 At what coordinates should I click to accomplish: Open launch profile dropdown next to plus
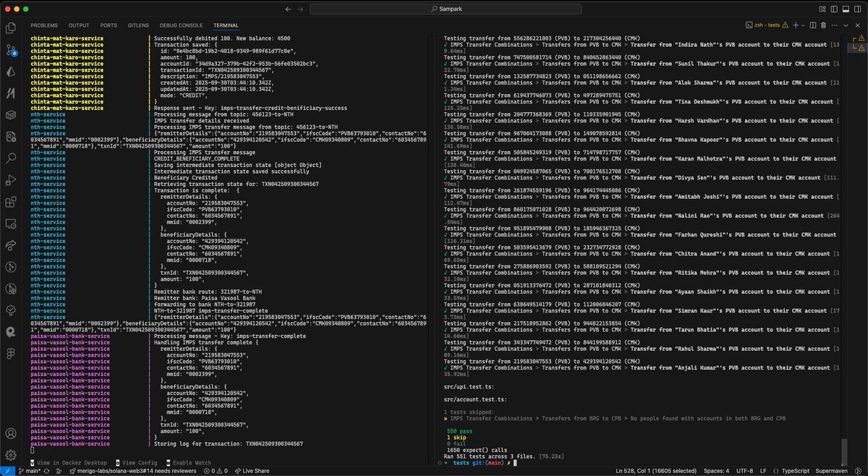pyautogui.click(x=801, y=25)
